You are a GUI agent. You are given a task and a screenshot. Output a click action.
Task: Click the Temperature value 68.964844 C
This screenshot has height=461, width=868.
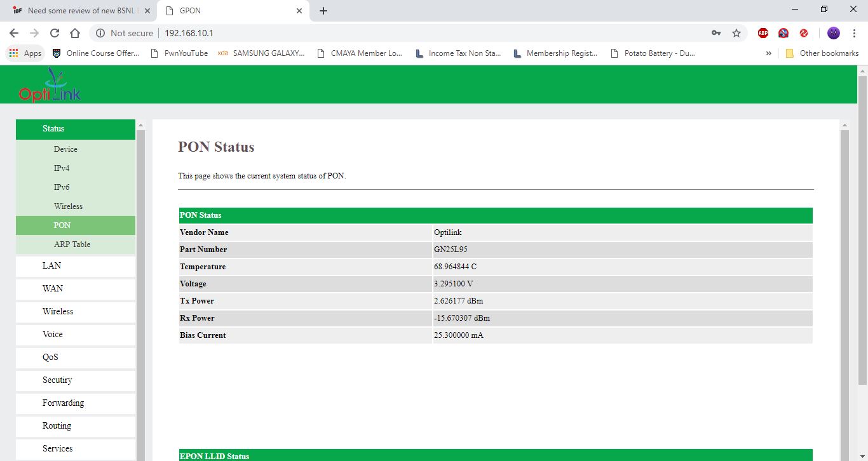coord(455,267)
